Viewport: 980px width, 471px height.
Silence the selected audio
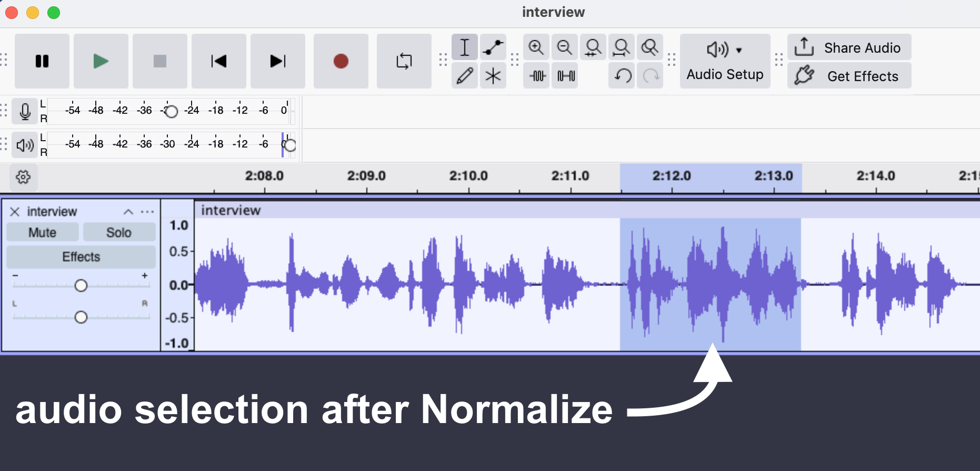click(566, 76)
